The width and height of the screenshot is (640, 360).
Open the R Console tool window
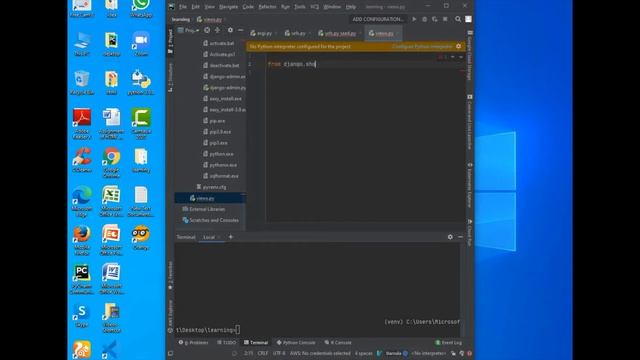[338, 342]
